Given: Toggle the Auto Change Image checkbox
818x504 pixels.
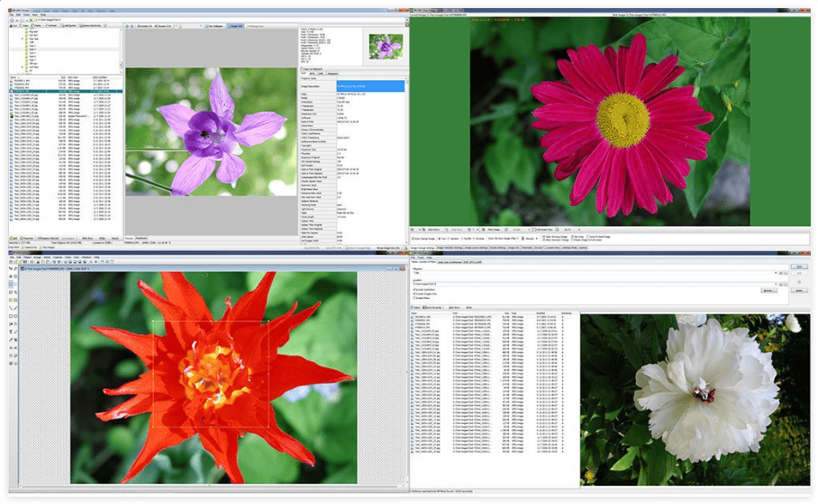Looking at the screenshot, I should [x=413, y=238].
